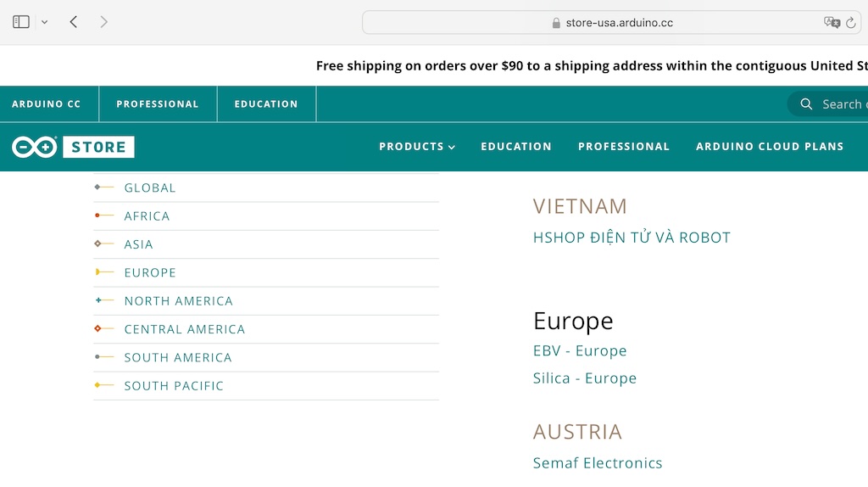Click the address bar lock icon
The image size is (868, 487).
point(556,23)
